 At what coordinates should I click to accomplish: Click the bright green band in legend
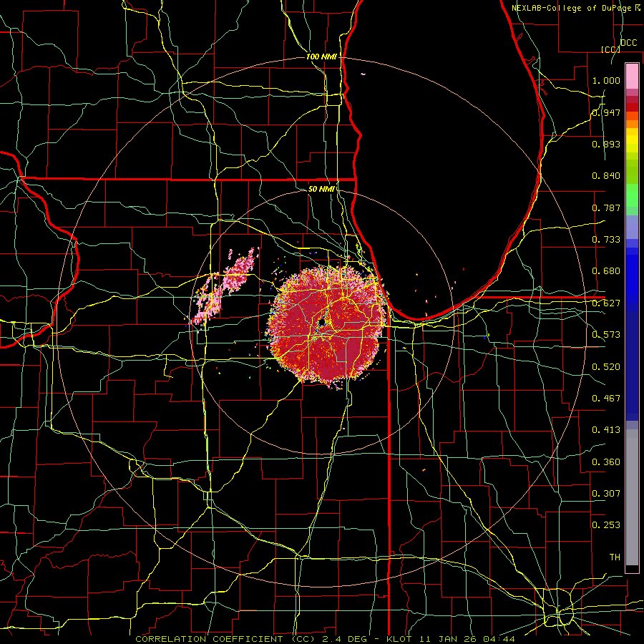click(x=632, y=195)
